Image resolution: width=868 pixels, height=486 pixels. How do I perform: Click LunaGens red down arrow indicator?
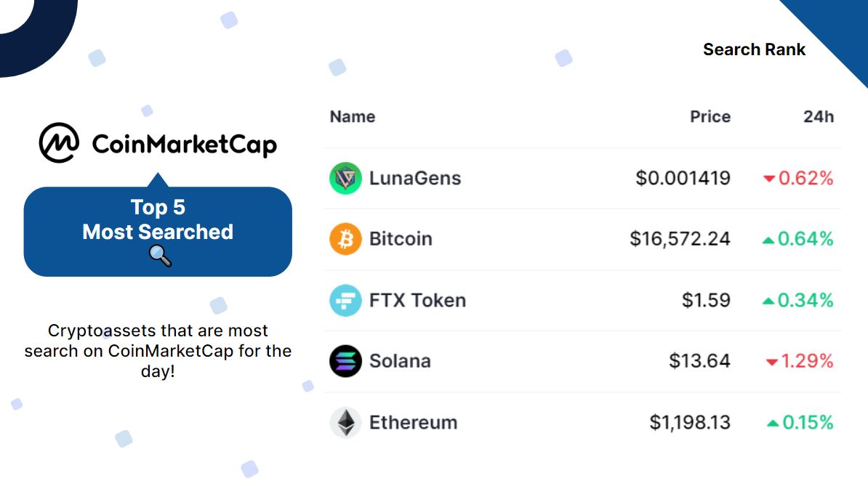click(x=769, y=179)
